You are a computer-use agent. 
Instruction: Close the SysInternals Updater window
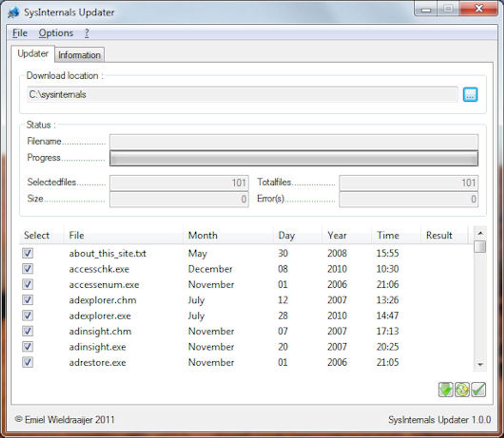point(479,9)
